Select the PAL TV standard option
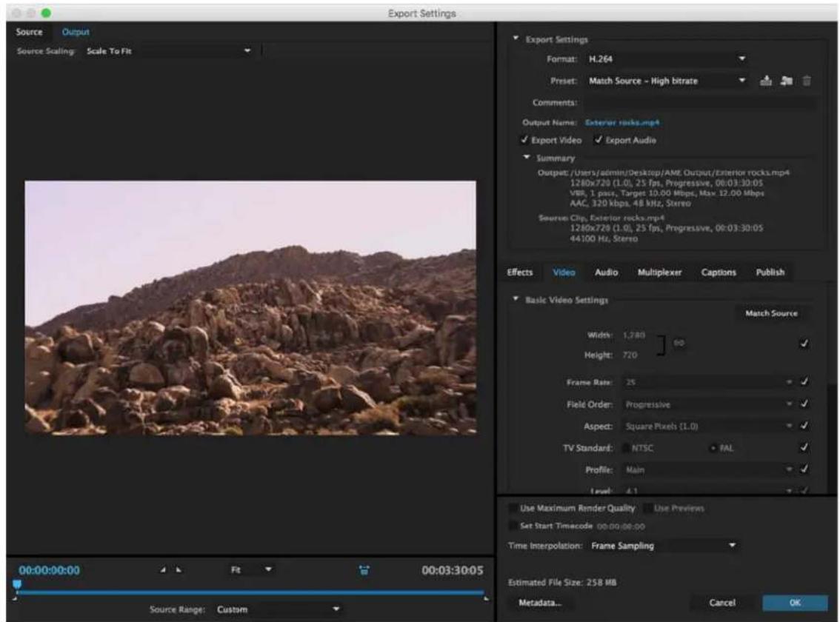 (713, 448)
